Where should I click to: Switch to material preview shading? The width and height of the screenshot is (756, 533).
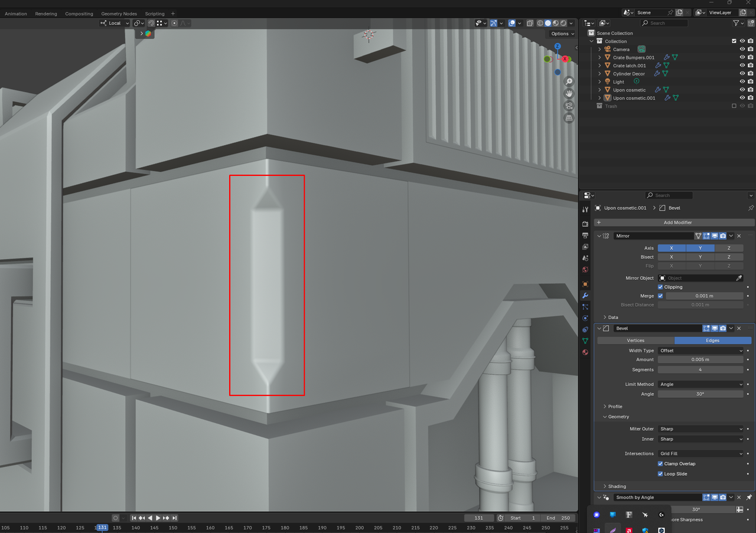click(x=556, y=23)
